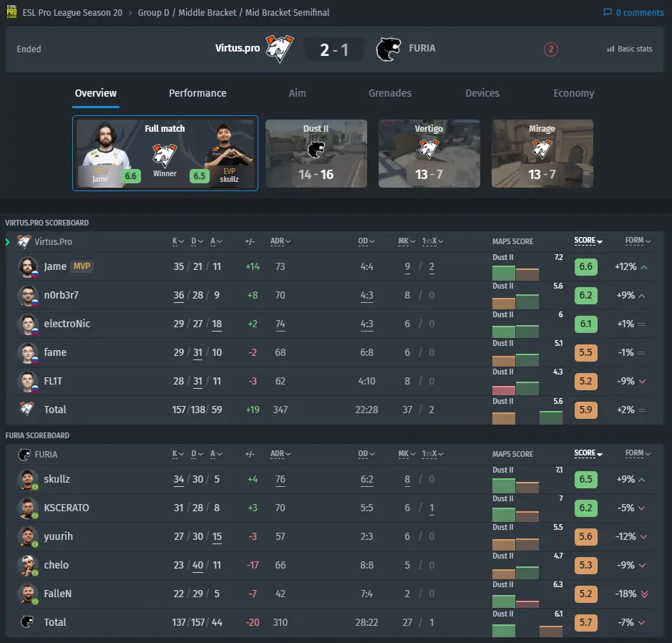This screenshot has width=672, height=643.
Task: Click Jame's Dust II maps score bars
Action: pyautogui.click(x=515, y=273)
